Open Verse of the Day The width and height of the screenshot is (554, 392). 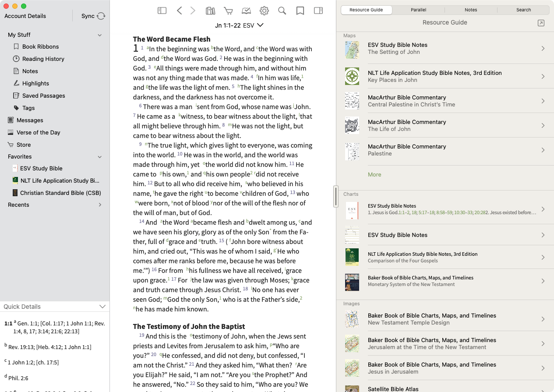pyautogui.click(x=38, y=132)
